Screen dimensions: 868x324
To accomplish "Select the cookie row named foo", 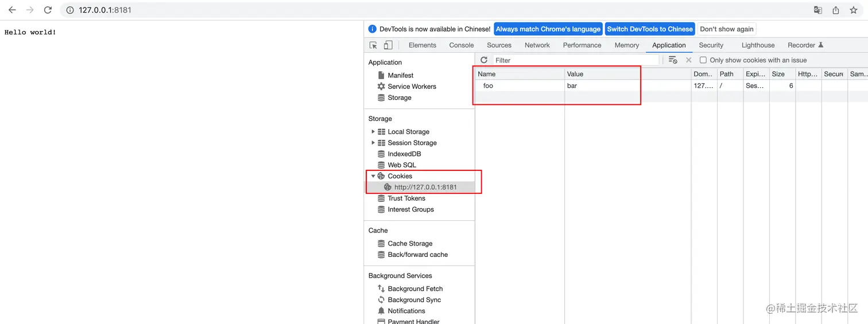I will pyautogui.click(x=672, y=85).
